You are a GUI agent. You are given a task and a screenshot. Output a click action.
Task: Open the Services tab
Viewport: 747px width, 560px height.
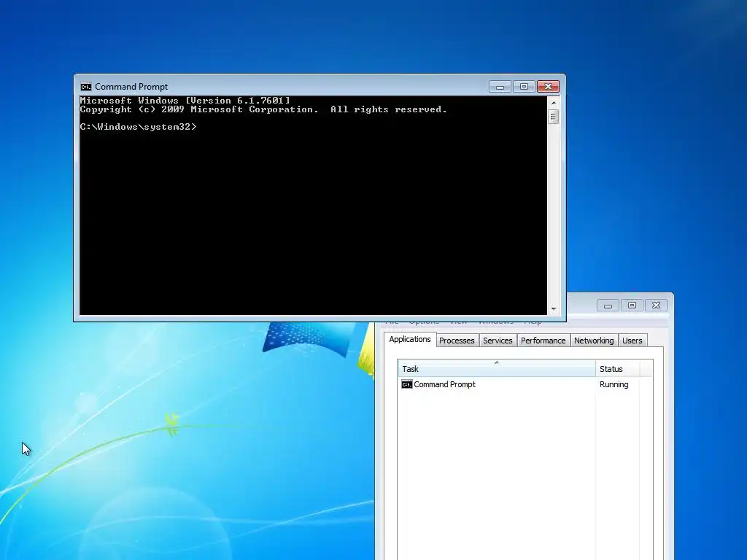click(498, 341)
